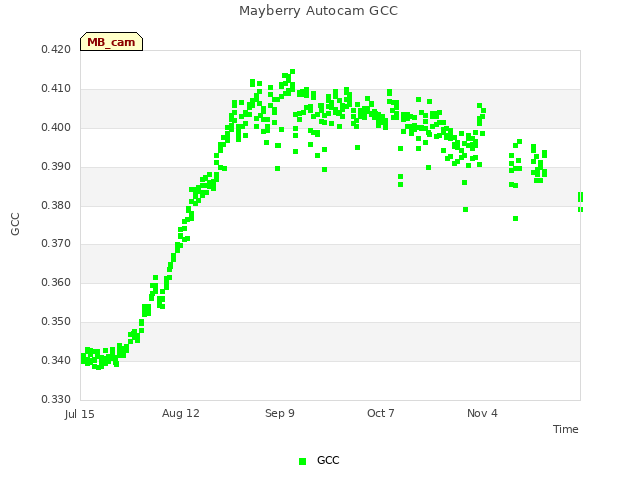Click the 0.370 y-axis tick label

click(56, 244)
